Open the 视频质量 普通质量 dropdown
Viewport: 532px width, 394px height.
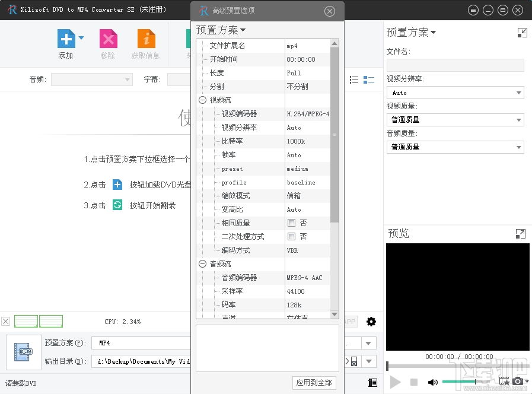pos(455,120)
